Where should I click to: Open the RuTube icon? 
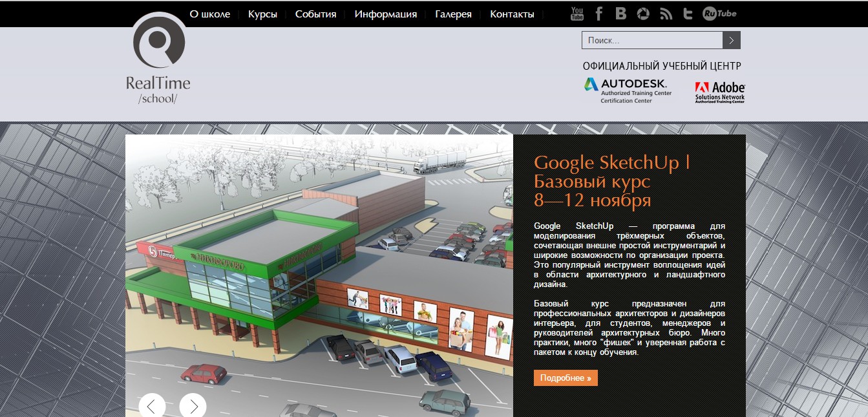point(719,14)
